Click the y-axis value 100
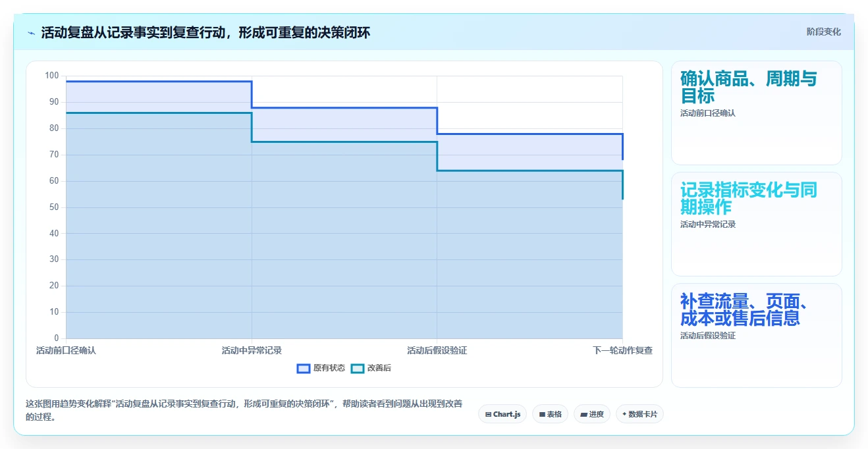868x449 pixels. point(52,76)
